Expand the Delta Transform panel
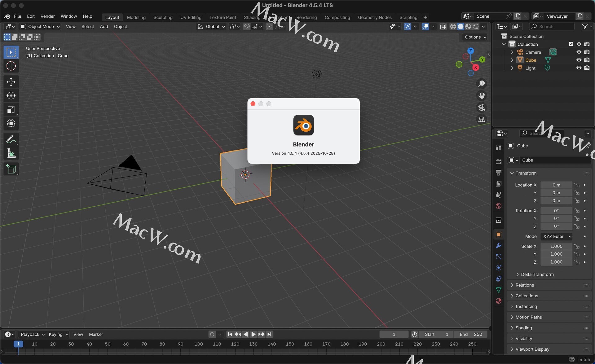This screenshot has width=595, height=364. coord(537,274)
